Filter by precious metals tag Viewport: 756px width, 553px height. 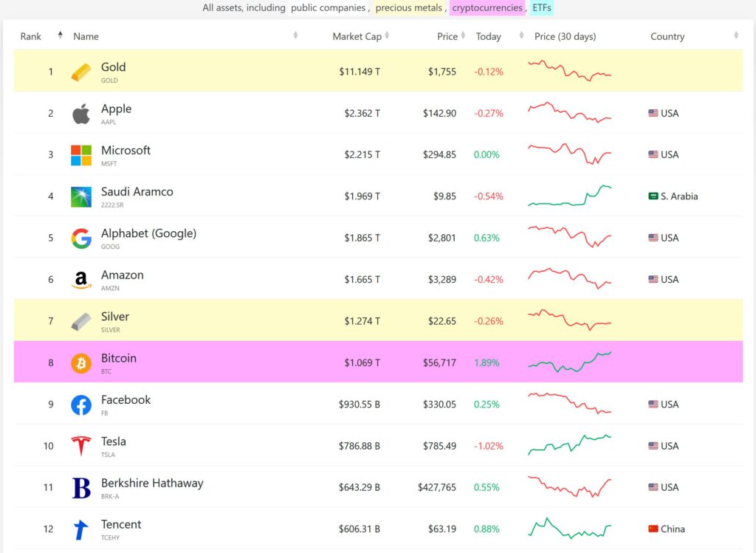(409, 7)
